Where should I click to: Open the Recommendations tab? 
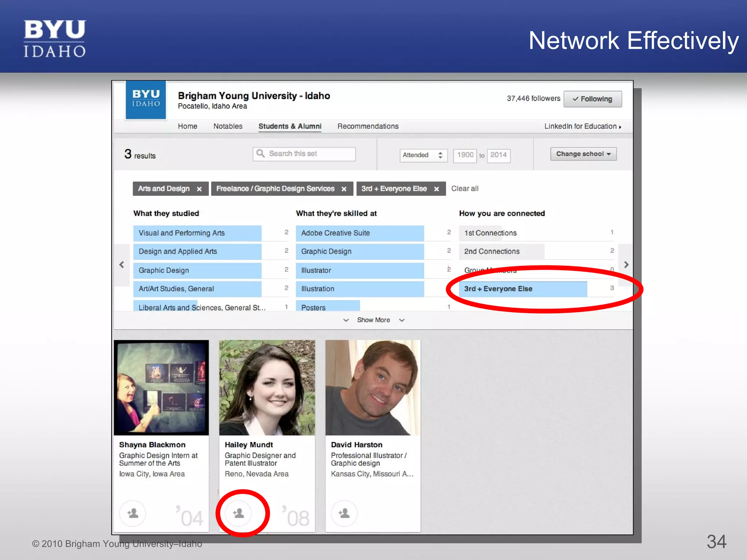pyautogui.click(x=368, y=126)
